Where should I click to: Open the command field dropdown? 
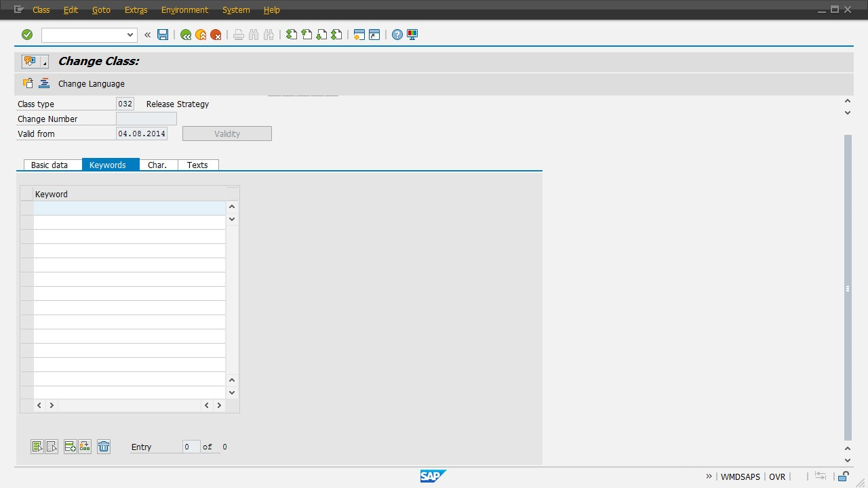click(130, 35)
